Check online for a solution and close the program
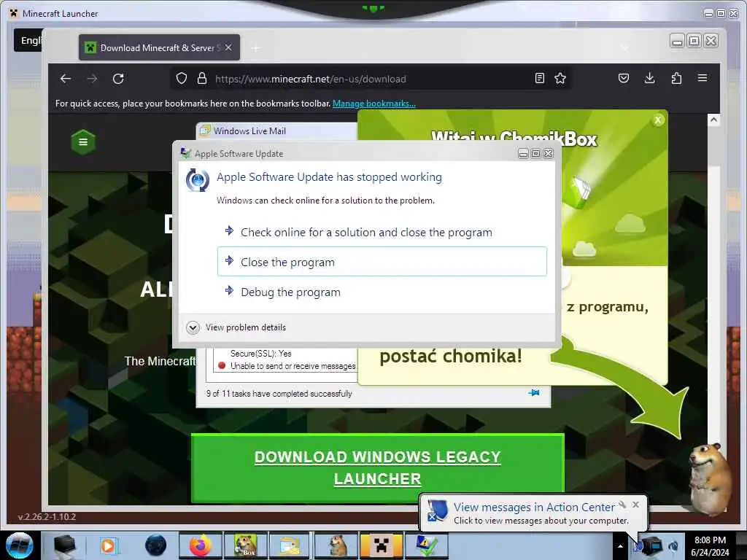 pyautogui.click(x=382, y=233)
